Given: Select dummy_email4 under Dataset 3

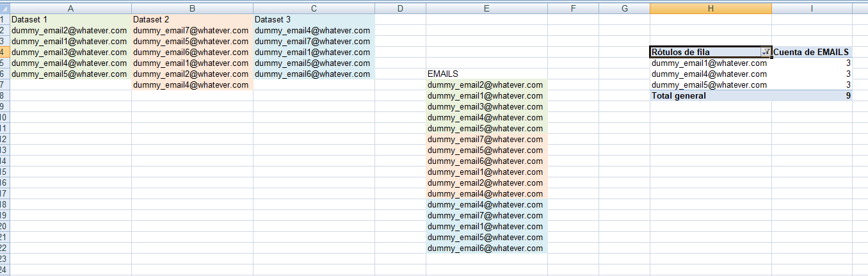Looking at the screenshot, I should 314,30.
